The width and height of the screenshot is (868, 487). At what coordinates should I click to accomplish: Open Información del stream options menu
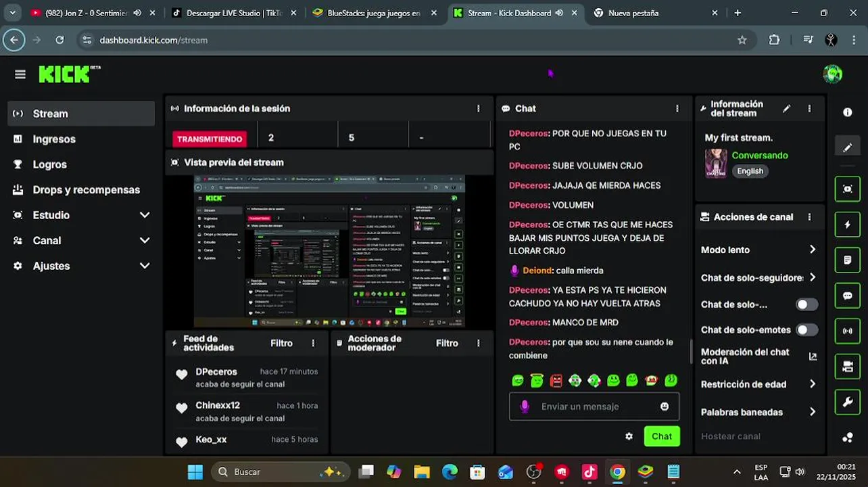click(x=809, y=108)
